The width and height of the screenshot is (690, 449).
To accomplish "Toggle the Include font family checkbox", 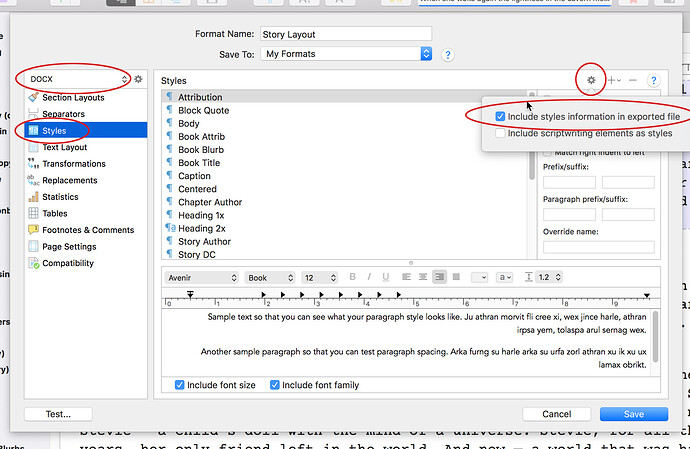I will [273, 385].
